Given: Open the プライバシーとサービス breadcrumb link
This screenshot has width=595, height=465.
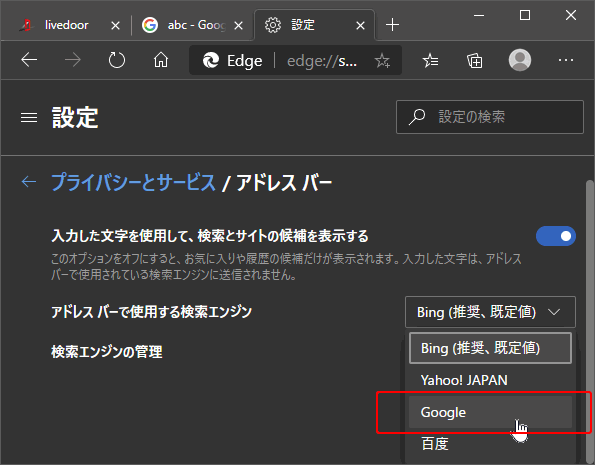Looking at the screenshot, I should coord(133,182).
